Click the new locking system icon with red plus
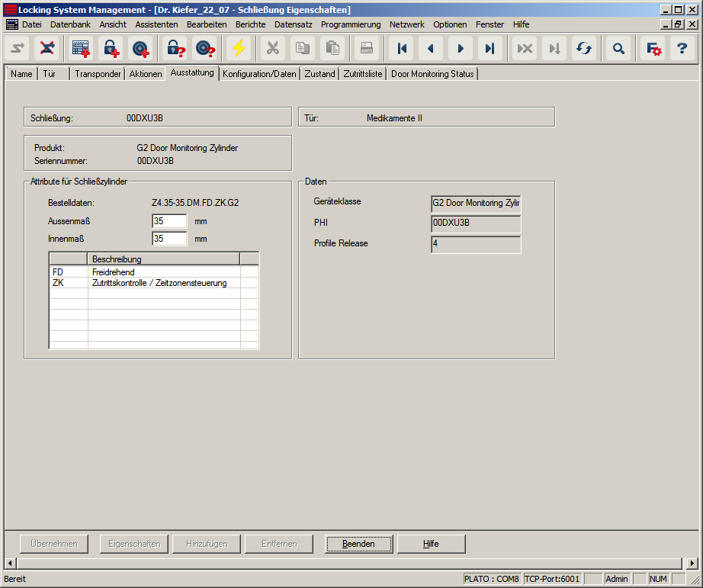703x588 pixels. (81, 48)
